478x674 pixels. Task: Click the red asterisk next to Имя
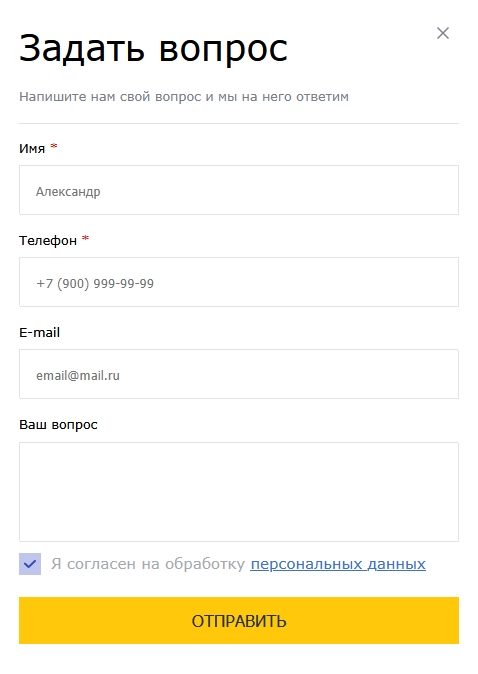click(x=54, y=147)
